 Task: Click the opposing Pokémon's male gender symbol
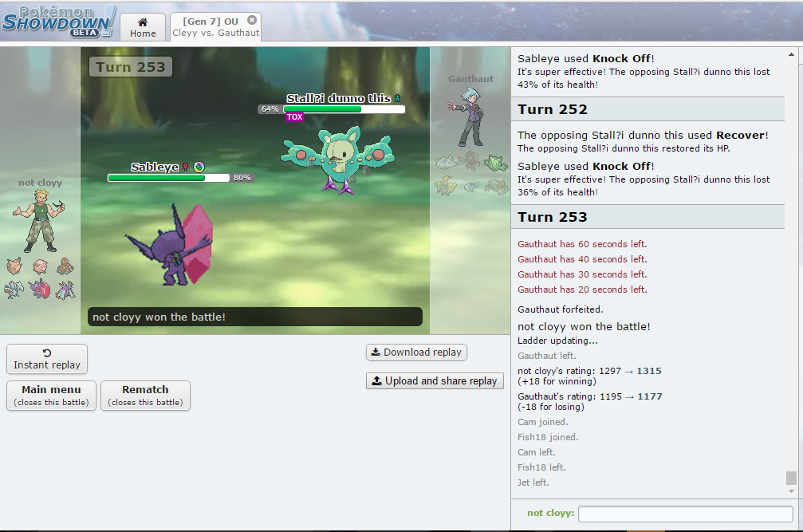397,98
